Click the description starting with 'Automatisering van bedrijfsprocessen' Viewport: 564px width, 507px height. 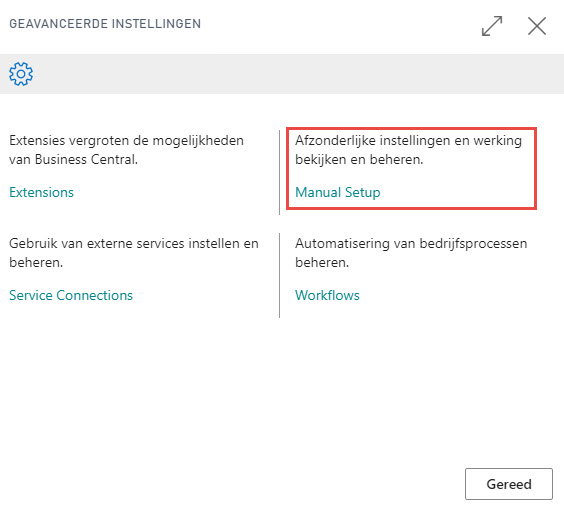[x=411, y=253]
